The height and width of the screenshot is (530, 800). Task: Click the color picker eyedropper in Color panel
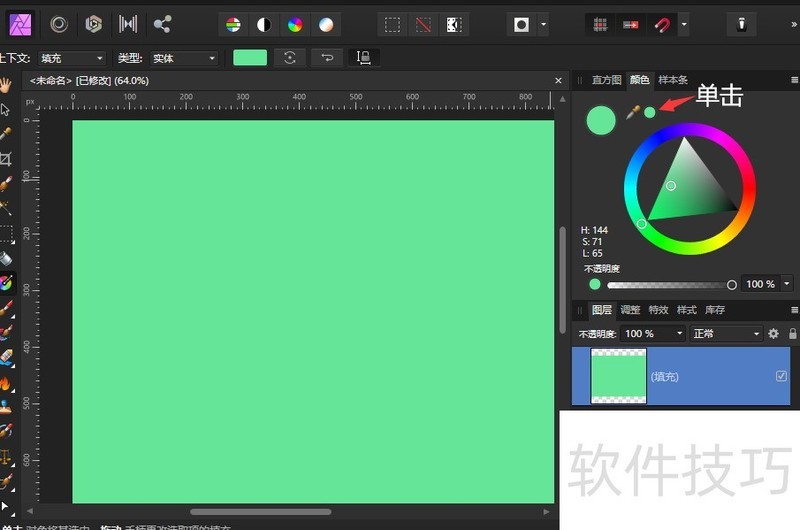632,112
